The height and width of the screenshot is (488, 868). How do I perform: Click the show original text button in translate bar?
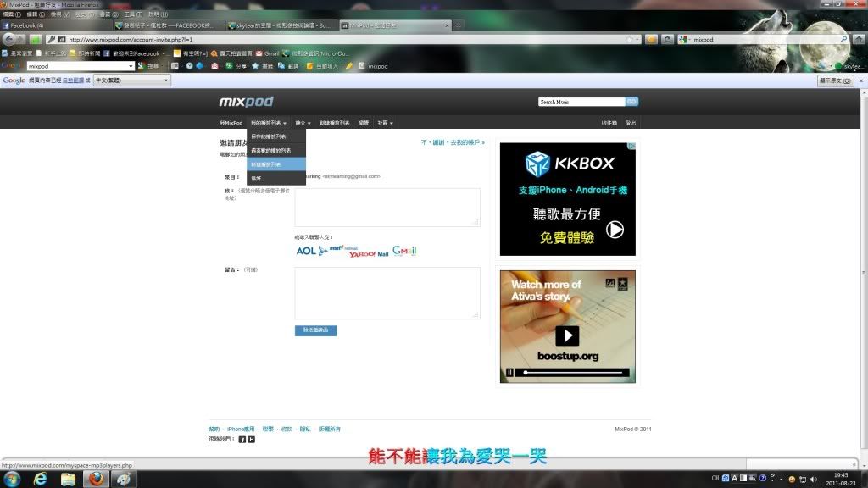tap(835, 80)
